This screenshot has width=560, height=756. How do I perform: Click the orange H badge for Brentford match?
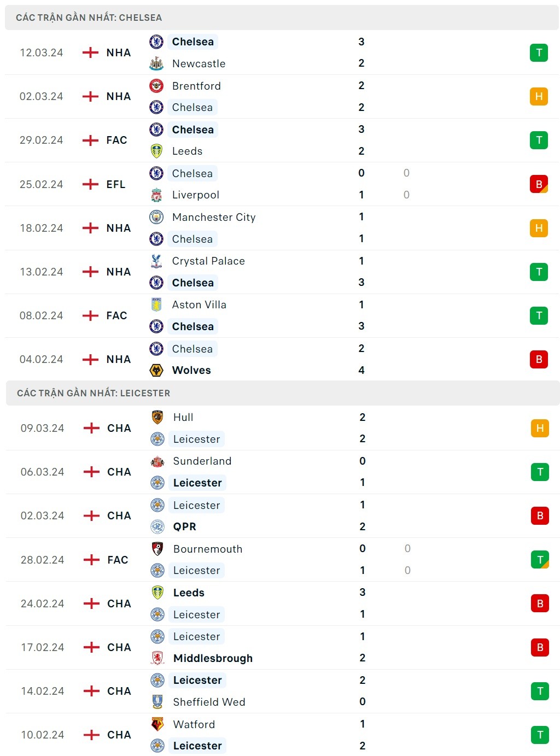539,96
